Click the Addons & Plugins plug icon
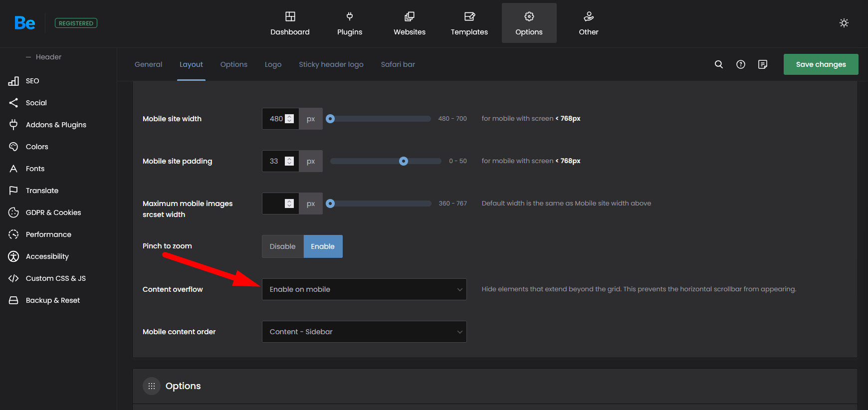The width and height of the screenshot is (868, 410). (x=13, y=125)
